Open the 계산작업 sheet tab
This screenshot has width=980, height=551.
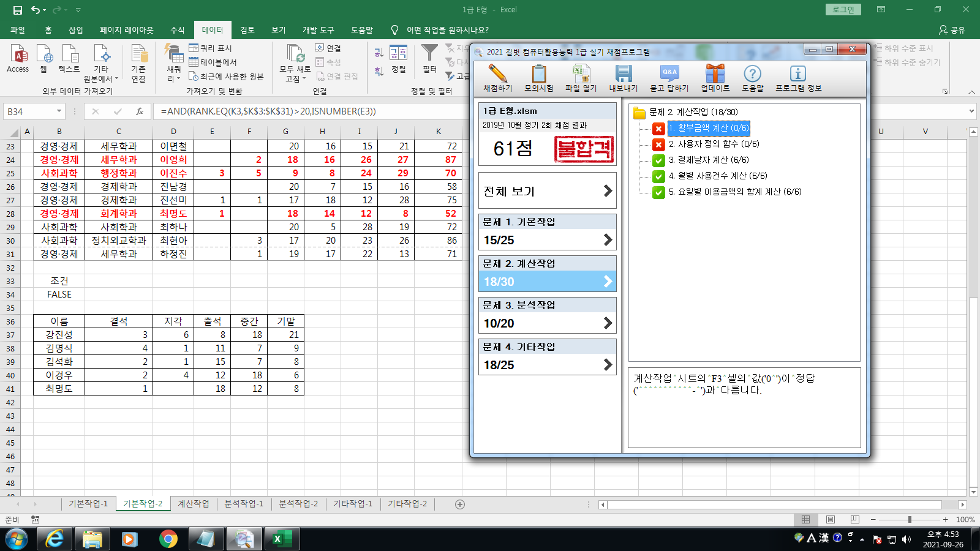coord(194,504)
